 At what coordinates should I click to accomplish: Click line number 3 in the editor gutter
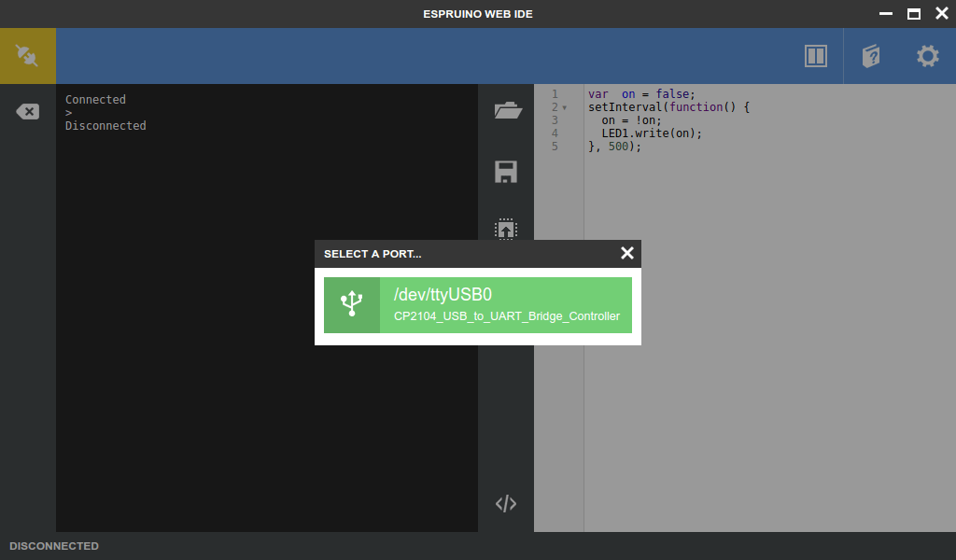coord(555,119)
